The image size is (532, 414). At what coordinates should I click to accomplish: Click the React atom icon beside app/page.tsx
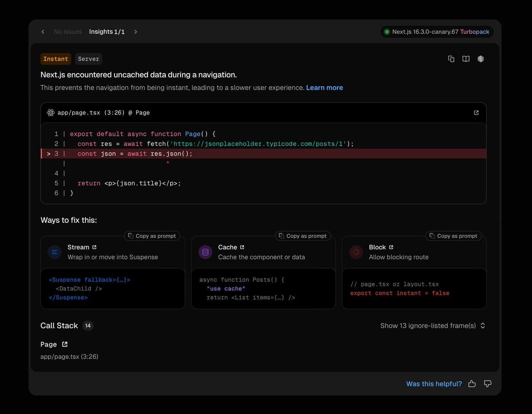[51, 113]
